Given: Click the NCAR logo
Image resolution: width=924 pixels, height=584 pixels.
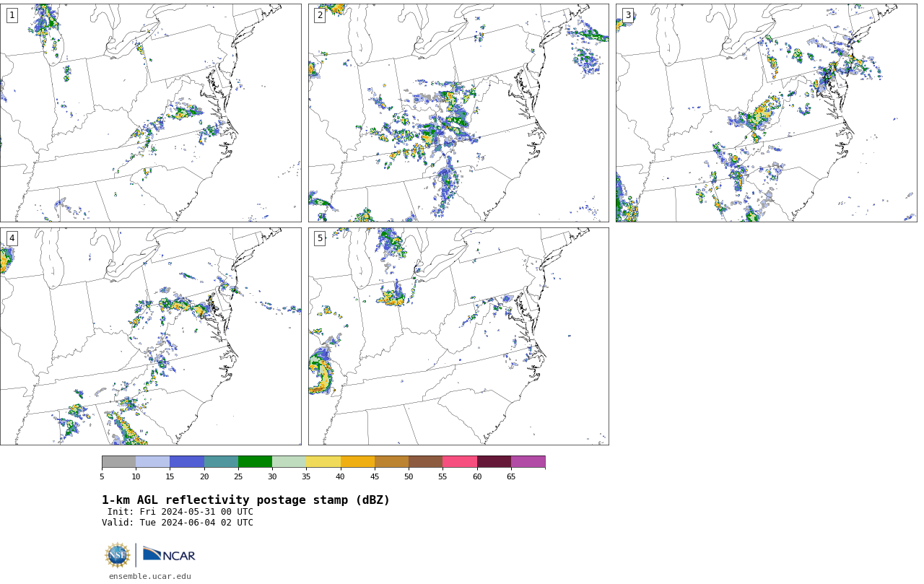Looking at the screenshot, I should tap(169, 554).
